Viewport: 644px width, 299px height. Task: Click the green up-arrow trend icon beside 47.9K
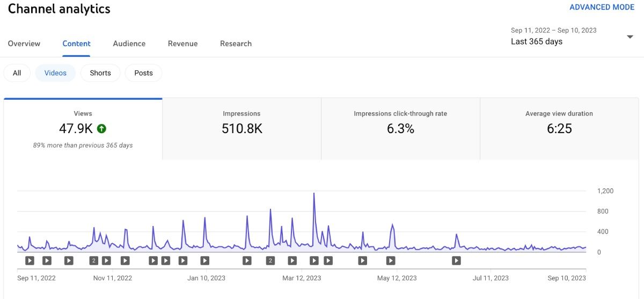click(x=101, y=129)
